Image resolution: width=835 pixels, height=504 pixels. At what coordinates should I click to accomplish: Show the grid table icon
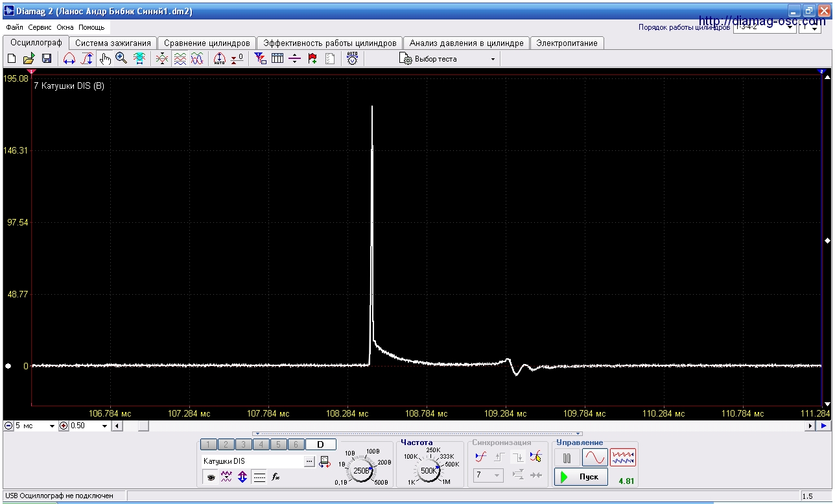tap(277, 59)
